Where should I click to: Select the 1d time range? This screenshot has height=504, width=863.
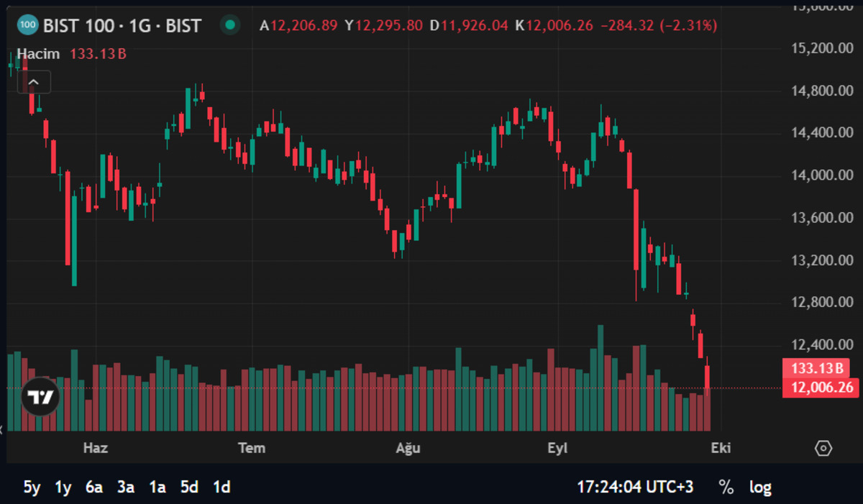(222, 487)
